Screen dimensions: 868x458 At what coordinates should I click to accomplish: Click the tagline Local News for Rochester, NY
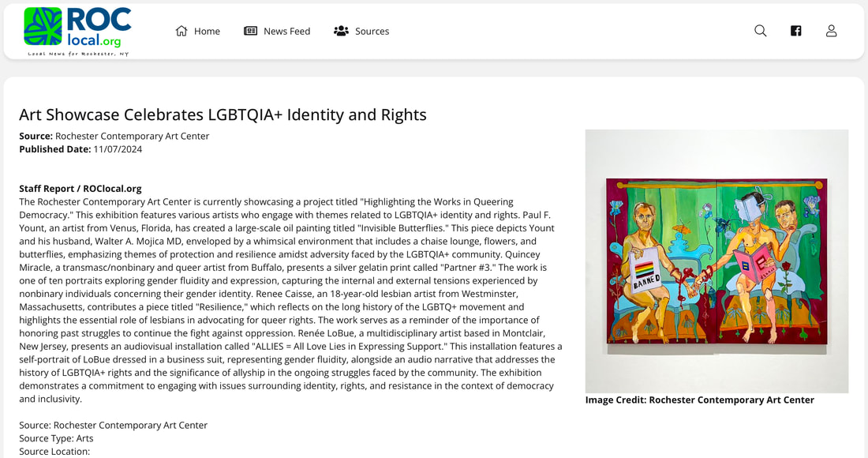pyautogui.click(x=78, y=54)
